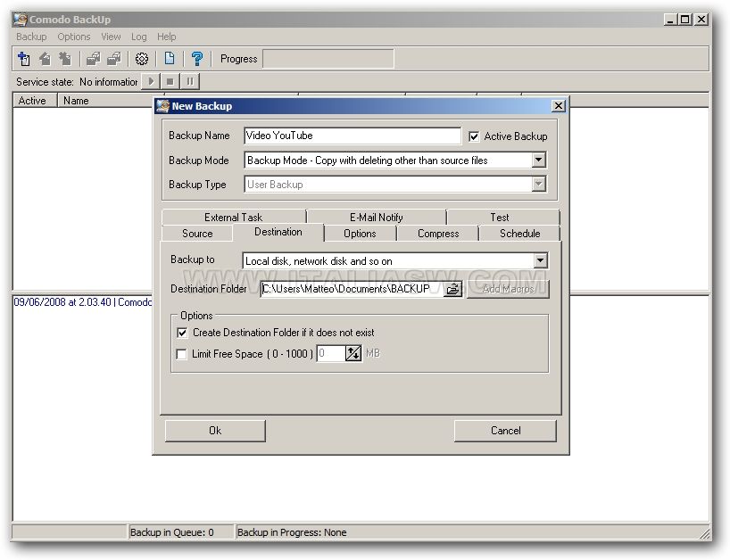Click the Limit Free Space spinner arrows
Image resolution: width=730 pixels, height=560 pixels.
pyautogui.click(x=353, y=353)
